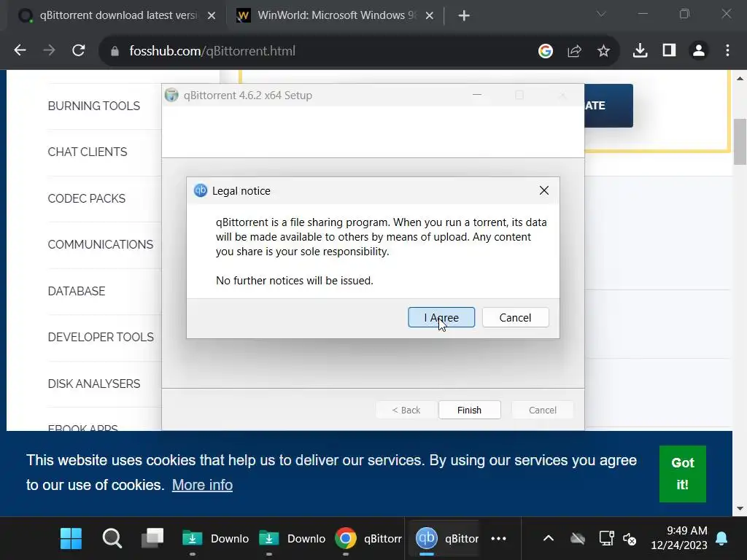
Task: Click the display network tray icon
Action: 606,539
